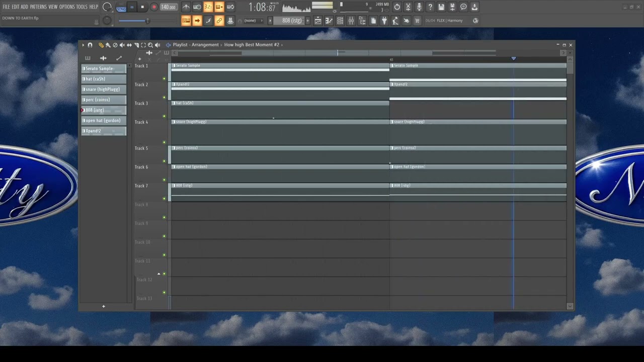Open the project picker icon
The width and height of the screenshot is (644, 362).
tap(373, 21)
